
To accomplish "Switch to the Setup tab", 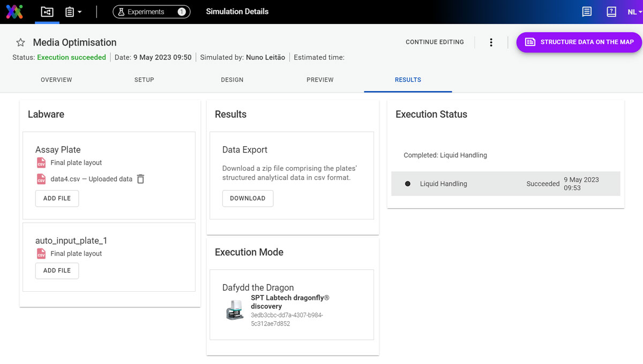I will pyautogui.click(x=144, y=80).
